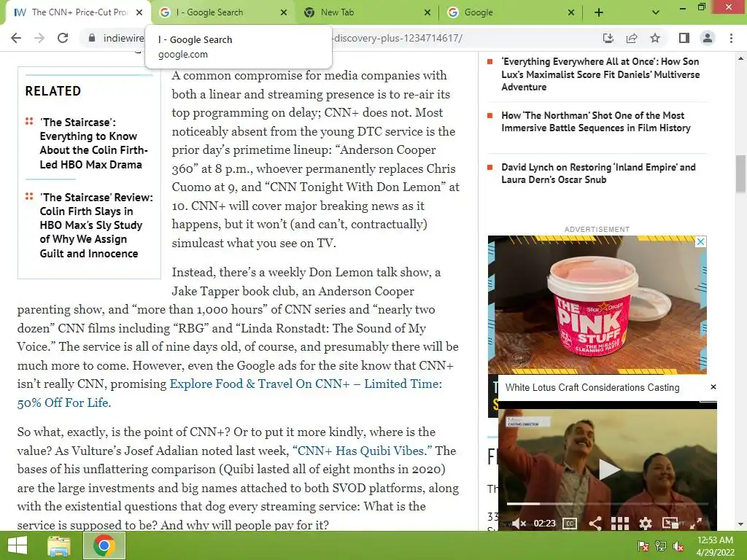This screenshot has width=747, height=560.
Task: View site information via the lock icon
Action: 91,38
